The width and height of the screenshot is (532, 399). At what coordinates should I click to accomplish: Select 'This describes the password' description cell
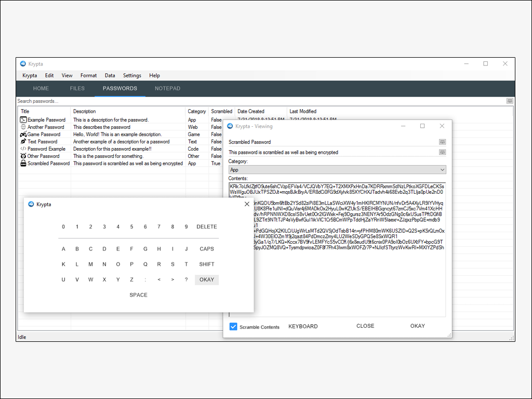pos(102,127)
